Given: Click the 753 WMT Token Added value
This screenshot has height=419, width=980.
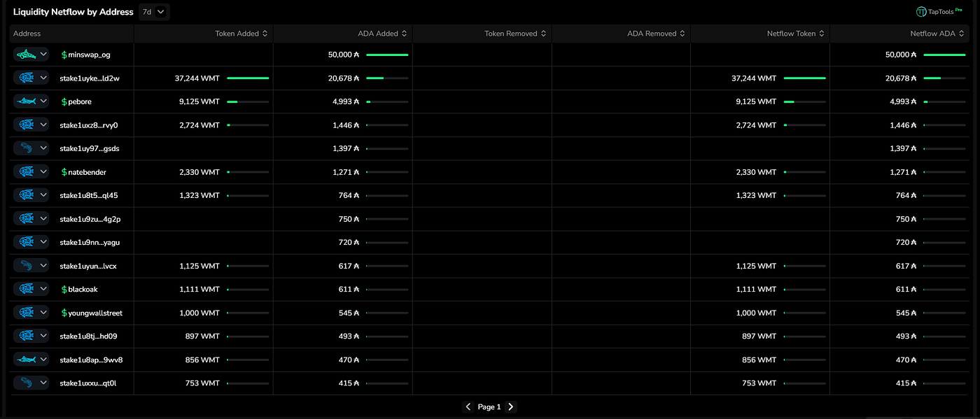Looking at the screenshot, I should 203,383.
